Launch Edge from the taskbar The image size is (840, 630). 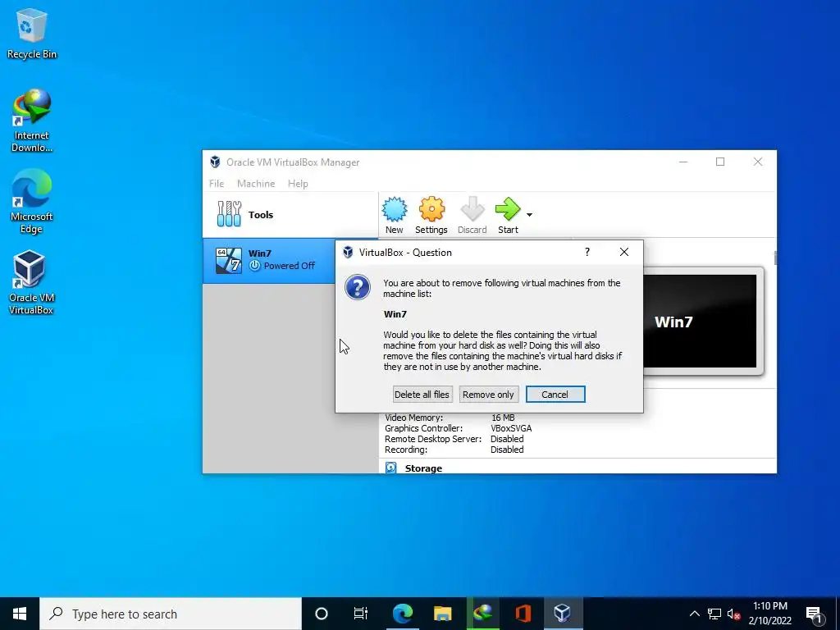coord(402,614)
